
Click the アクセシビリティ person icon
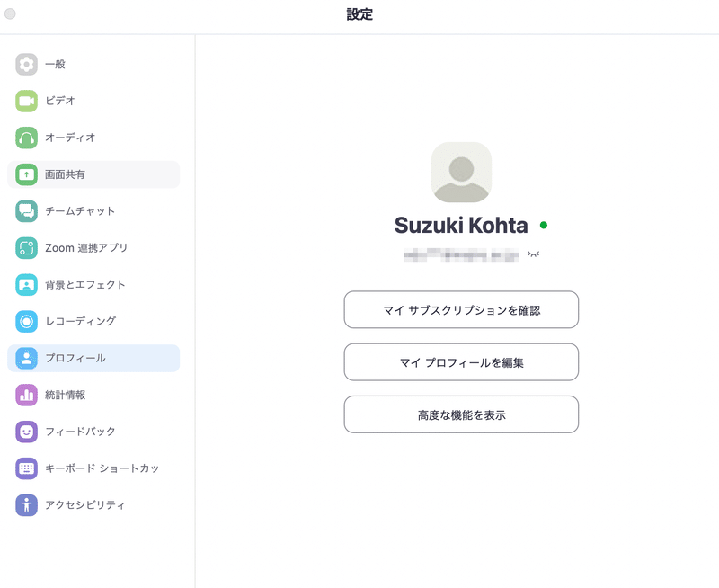pos(27,505)
